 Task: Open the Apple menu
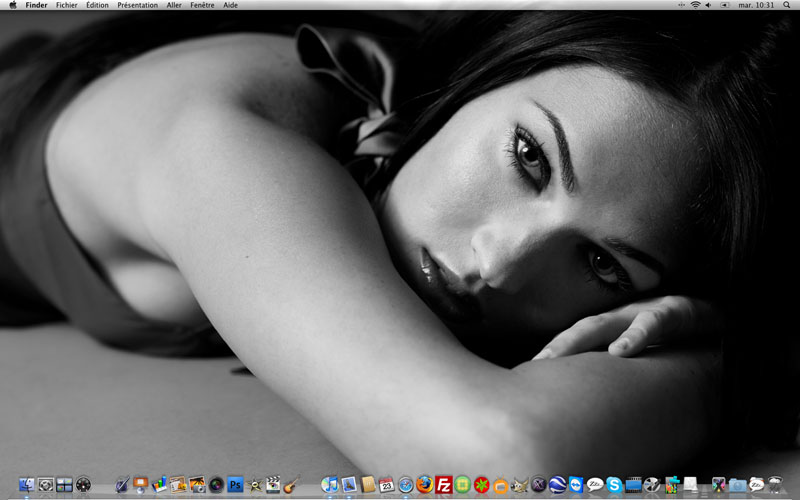click(x=13, y=5)
